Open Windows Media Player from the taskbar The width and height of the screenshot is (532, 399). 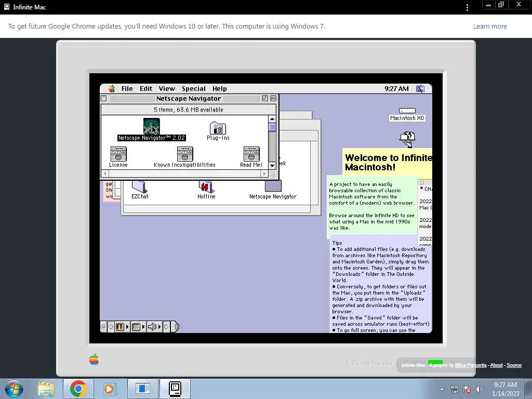pos(110,389)
